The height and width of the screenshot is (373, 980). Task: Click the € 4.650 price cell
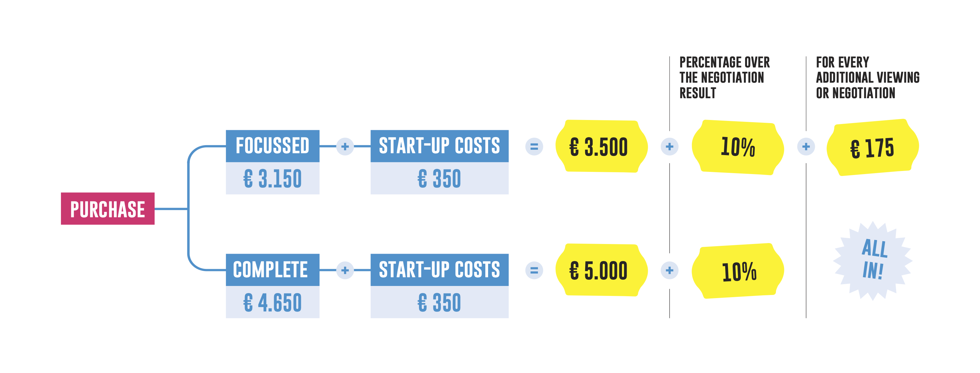[x=273, y=302]
